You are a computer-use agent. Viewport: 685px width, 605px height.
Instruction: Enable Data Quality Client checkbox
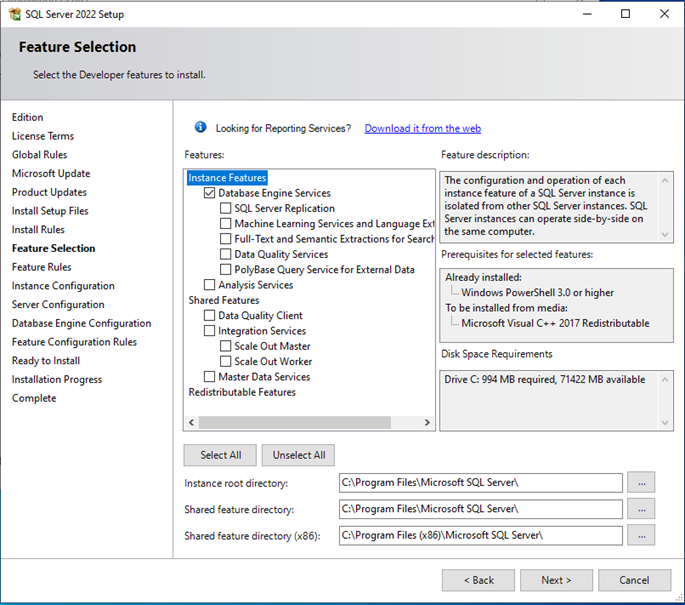point(209,315)
